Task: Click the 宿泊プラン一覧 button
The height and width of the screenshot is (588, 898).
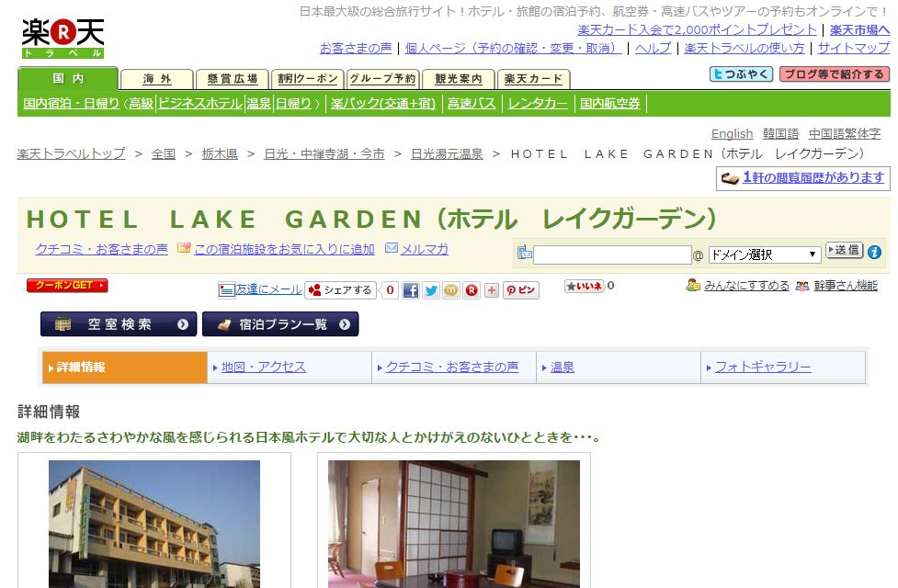Action: point(280,324)
